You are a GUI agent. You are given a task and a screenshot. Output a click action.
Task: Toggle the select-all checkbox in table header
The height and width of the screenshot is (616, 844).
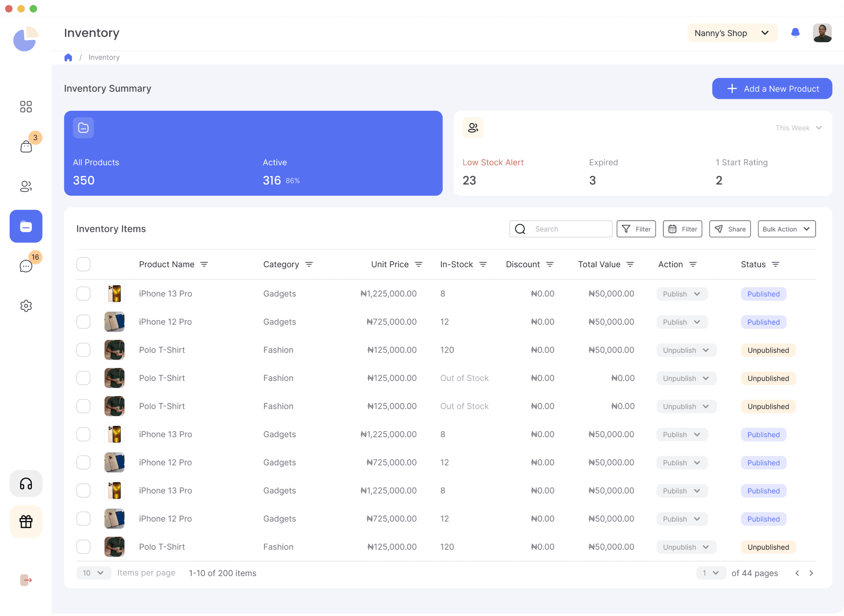(x=83, y=264)
